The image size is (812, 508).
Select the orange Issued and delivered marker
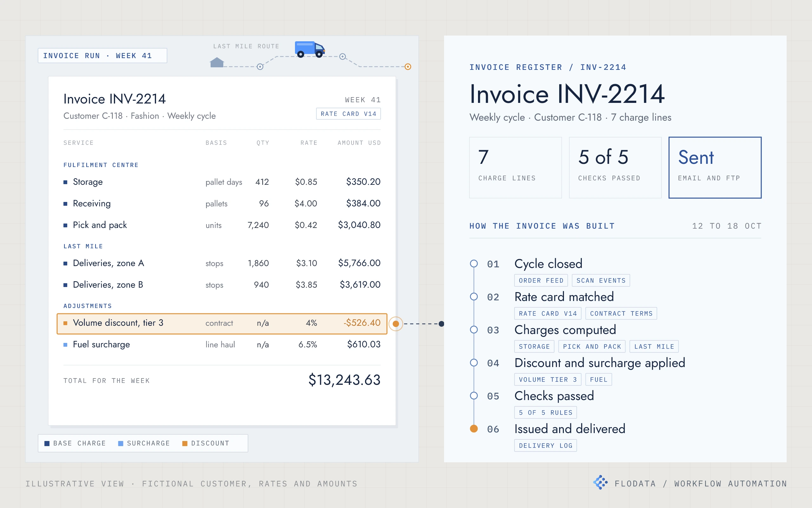(474, 429)
